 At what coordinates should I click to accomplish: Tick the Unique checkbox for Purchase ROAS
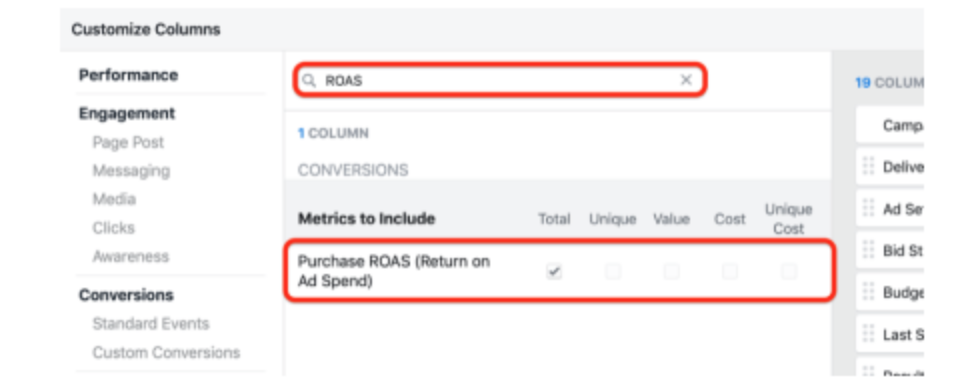(612, 272)
